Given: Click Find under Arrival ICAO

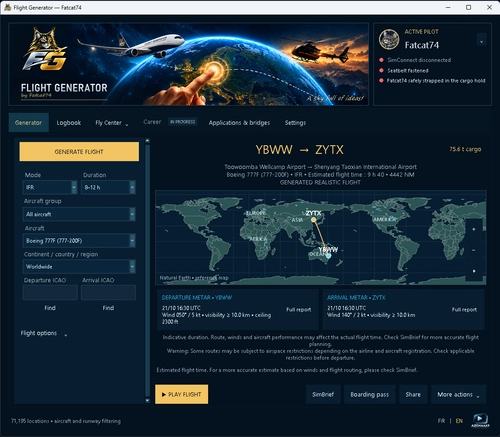Looking at the screenshot, I should pos(108,308).
